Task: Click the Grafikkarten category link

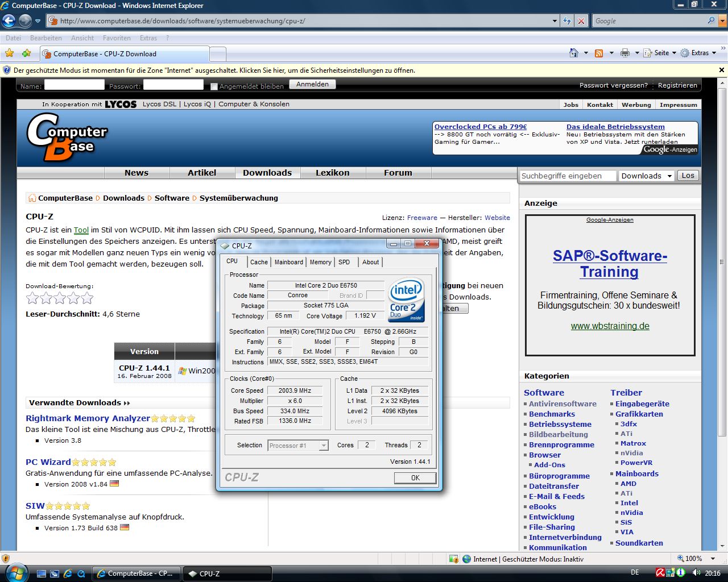Action: [x=639, y=414]
